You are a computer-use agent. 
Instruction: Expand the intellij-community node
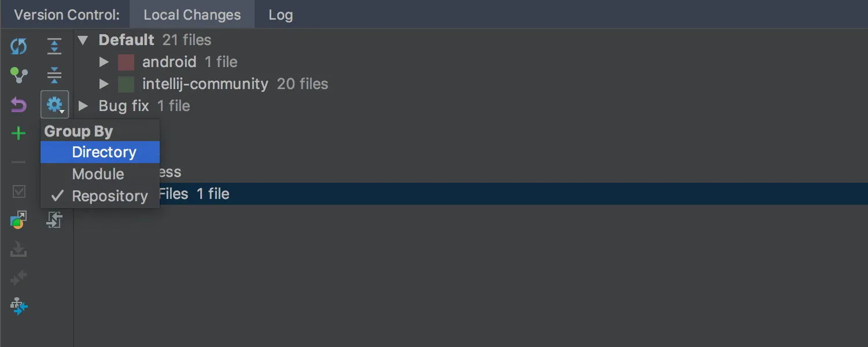pos(104,84)
